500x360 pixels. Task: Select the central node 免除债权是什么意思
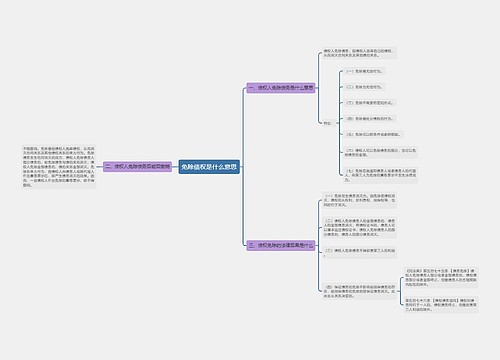(x=209, y=167)
